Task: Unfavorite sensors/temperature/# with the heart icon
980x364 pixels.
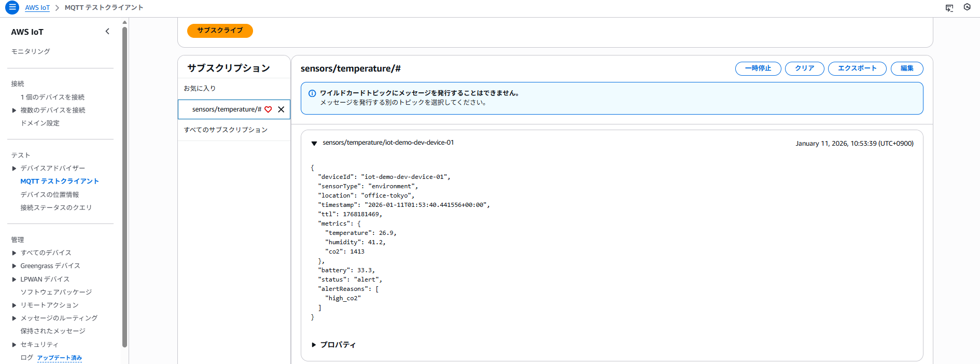Action: [268, 109]
